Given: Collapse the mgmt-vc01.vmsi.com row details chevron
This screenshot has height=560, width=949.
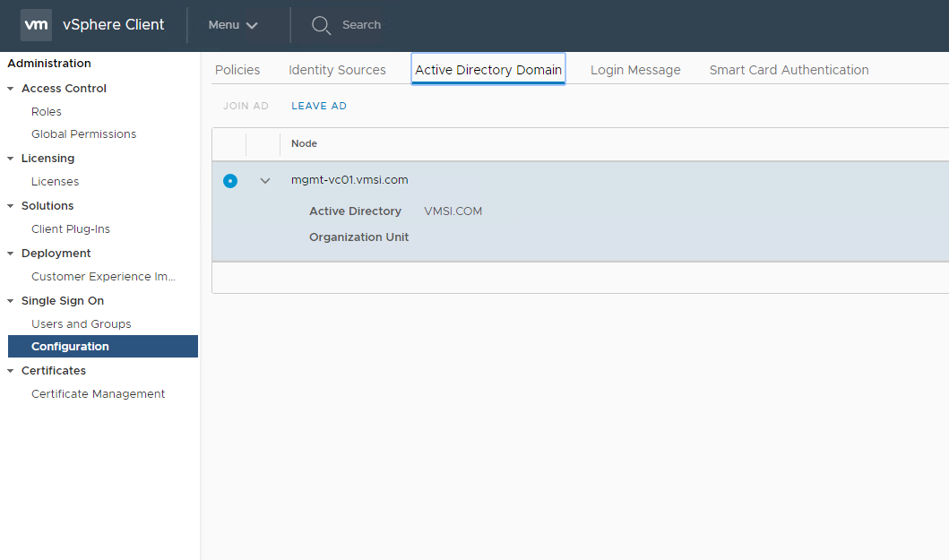Looking at the screenshot, I should tap(265, 181).
